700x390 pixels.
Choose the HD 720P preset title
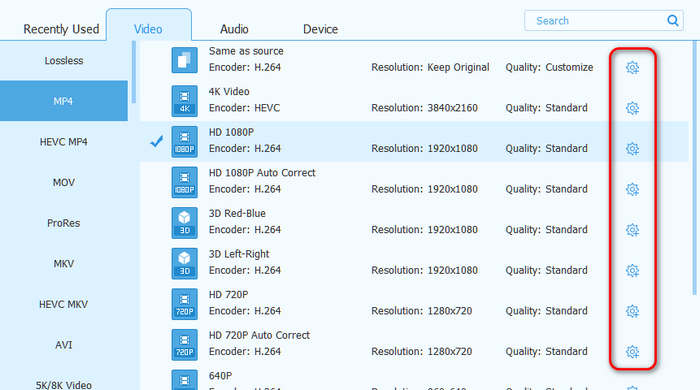point(228,295)
